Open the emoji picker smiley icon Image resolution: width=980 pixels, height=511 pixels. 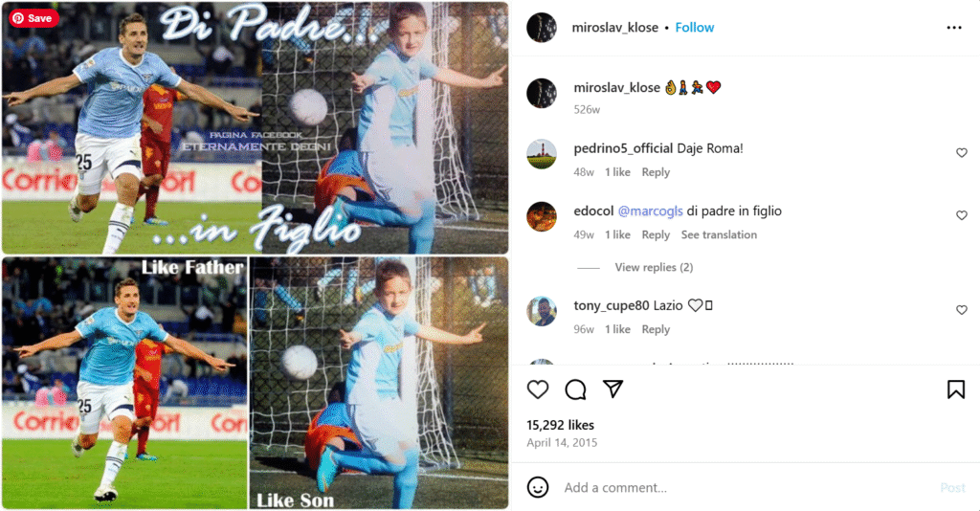pyautogui.click(x=538, y=487)
